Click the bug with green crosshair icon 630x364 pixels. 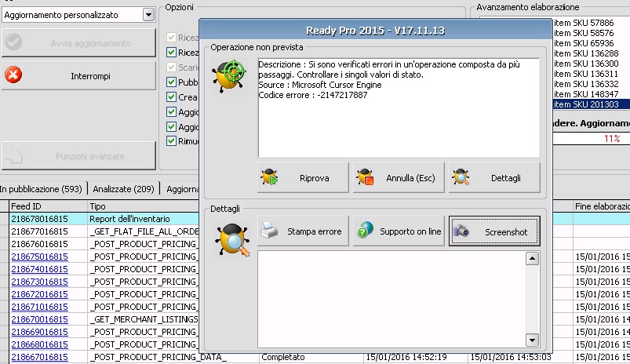click(x=229, y=75)
